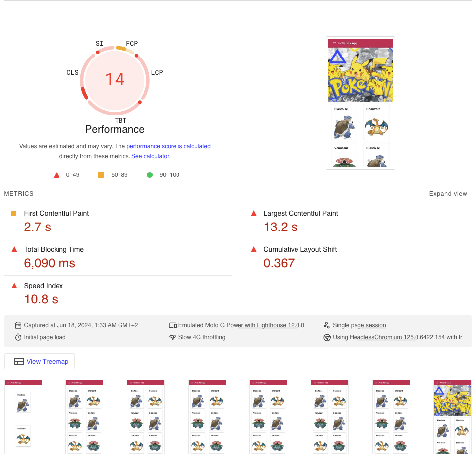The height and width of the screenshot is (460, 476).
Task: Click Single page session link
Action: click(359, 325)
